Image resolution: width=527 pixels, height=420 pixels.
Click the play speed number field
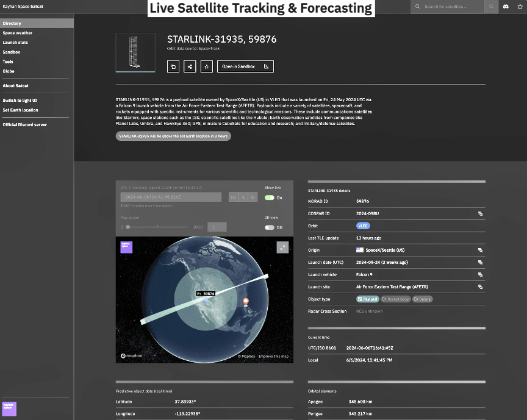coord(217,227)
